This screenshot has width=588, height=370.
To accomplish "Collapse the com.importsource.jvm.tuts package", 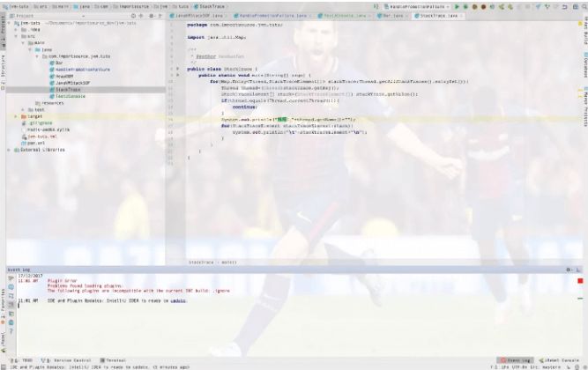I will click(37, 56).
